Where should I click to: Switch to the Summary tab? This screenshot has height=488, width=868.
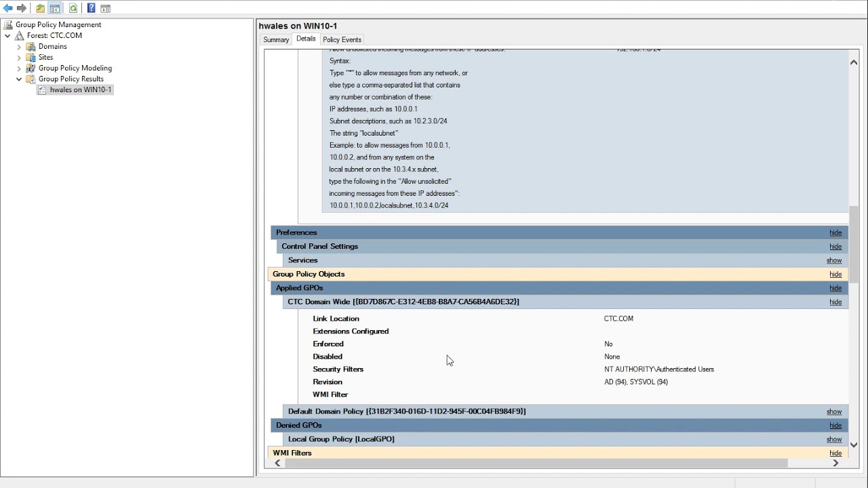(x=276, y=40)
